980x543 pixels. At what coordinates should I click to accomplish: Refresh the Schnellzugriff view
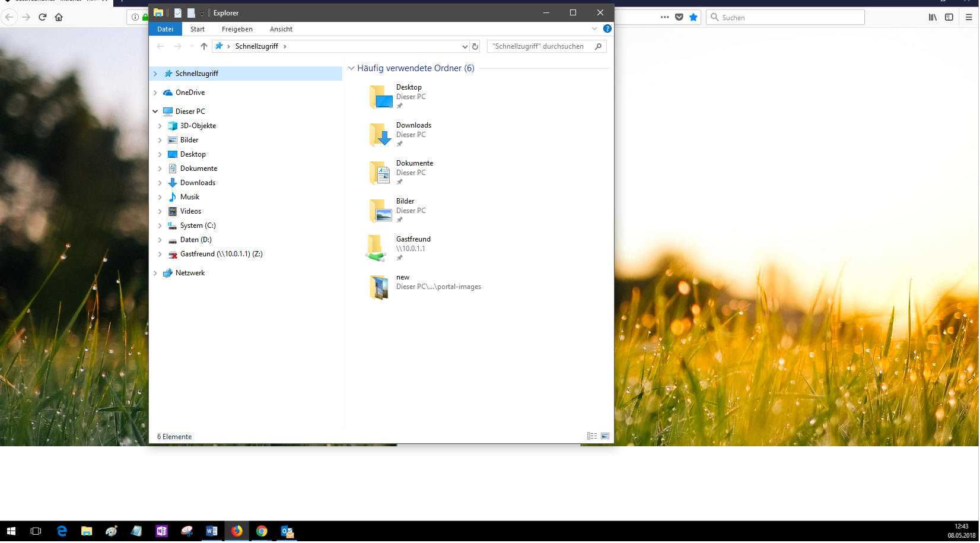coord(475,46)
